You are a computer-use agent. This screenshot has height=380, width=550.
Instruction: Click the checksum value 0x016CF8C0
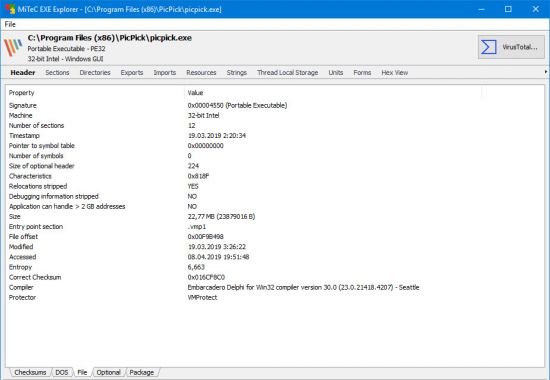[206, 277]
